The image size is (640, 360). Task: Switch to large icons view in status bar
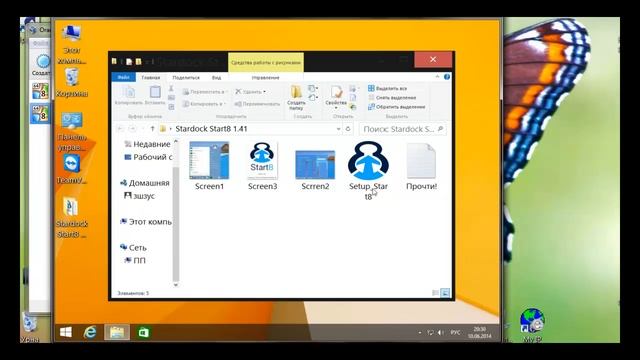click(x=445, y=293)
